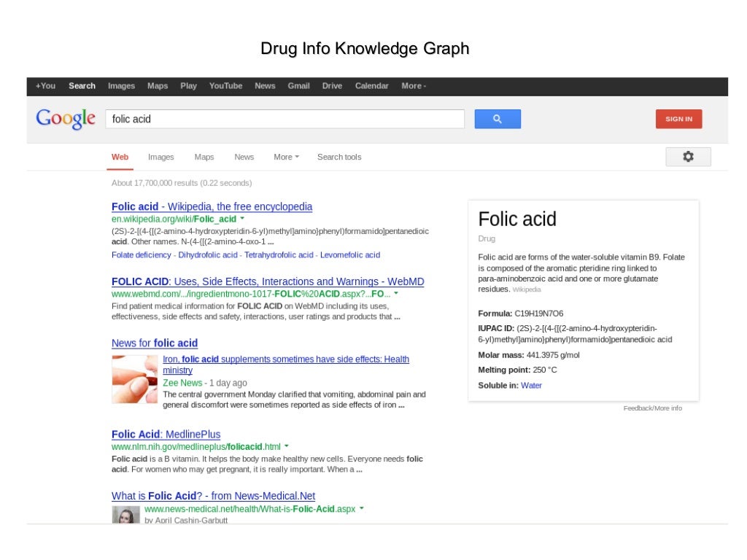Click Water link in Soluble in row
The image size is (747, 560).
pos(531,385)
